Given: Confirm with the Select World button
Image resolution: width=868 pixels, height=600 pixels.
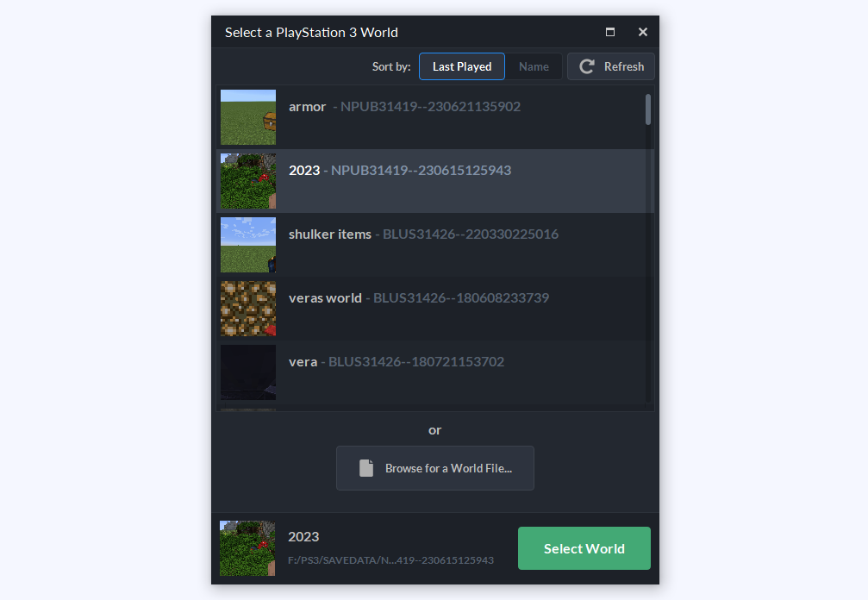Looking at the screenshot, I should point(584,548).
